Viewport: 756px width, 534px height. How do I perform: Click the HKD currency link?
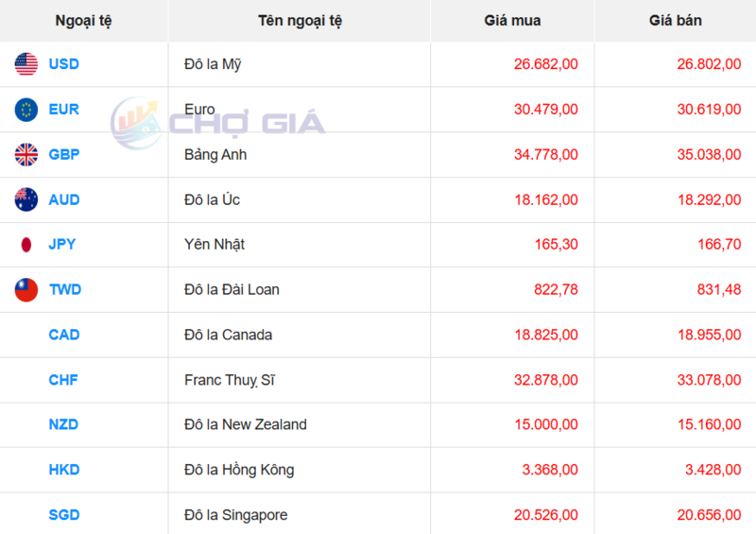63,470
